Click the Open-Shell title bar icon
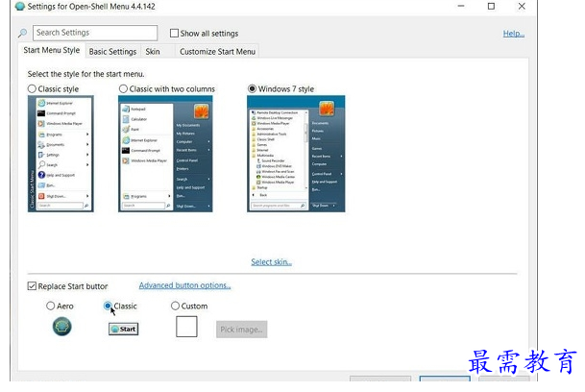585x392 pixels. (20, 7)
